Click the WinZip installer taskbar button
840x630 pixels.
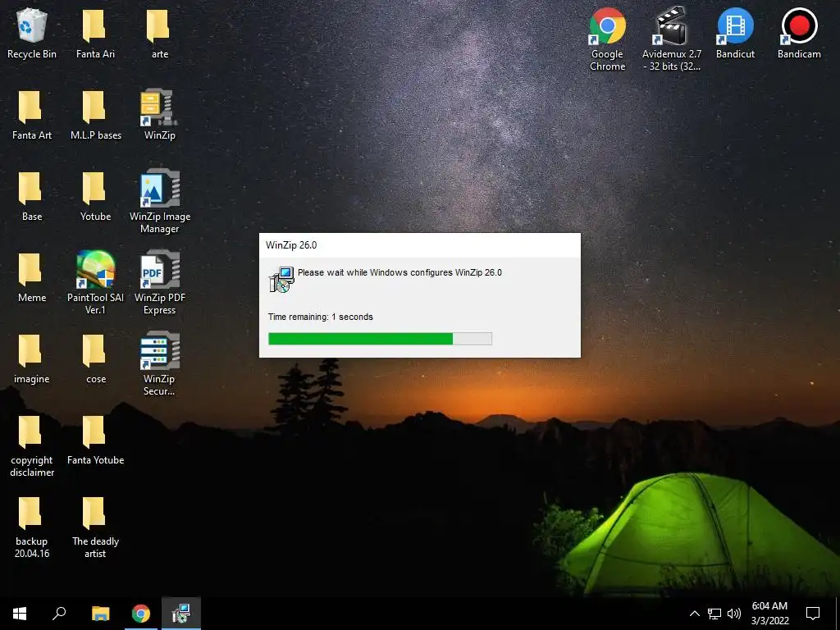(181, 614)
